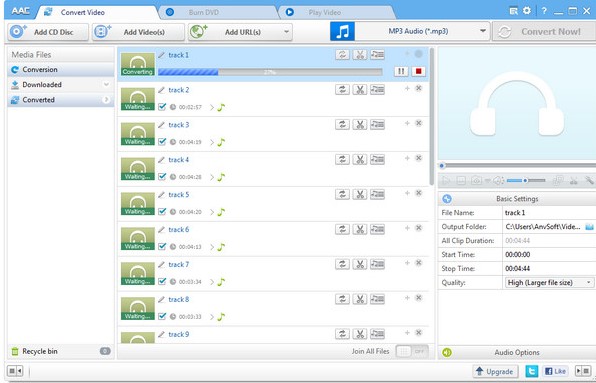Click the Twitter share icon
The width and height of the screenshot is (596, 383).
click(x=532, y=371)
